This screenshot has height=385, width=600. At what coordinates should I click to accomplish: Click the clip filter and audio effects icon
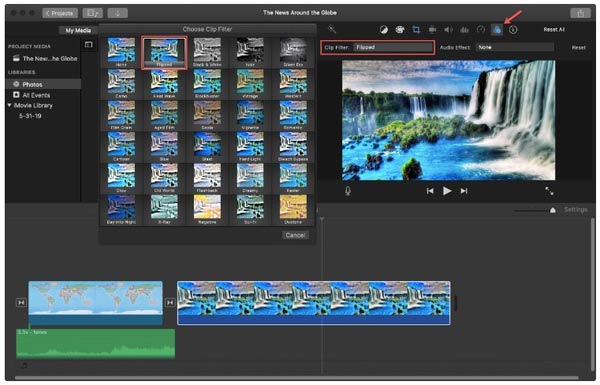[497, 29]
